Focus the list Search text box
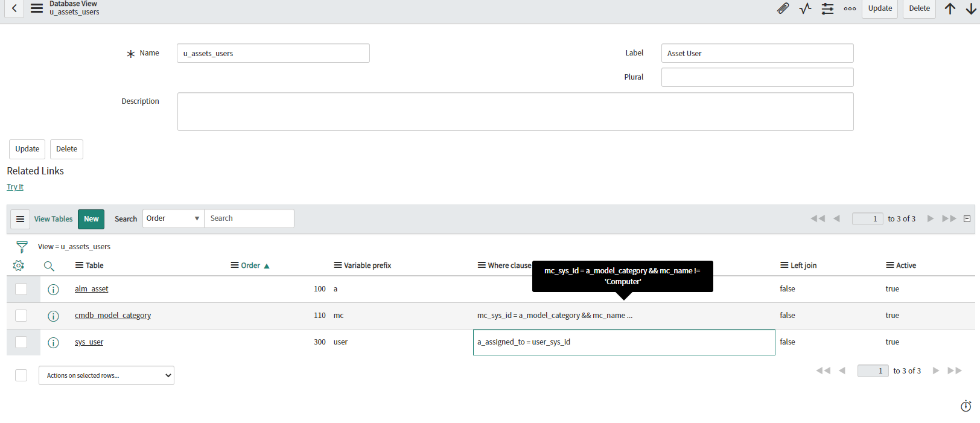 coord(249,218)
